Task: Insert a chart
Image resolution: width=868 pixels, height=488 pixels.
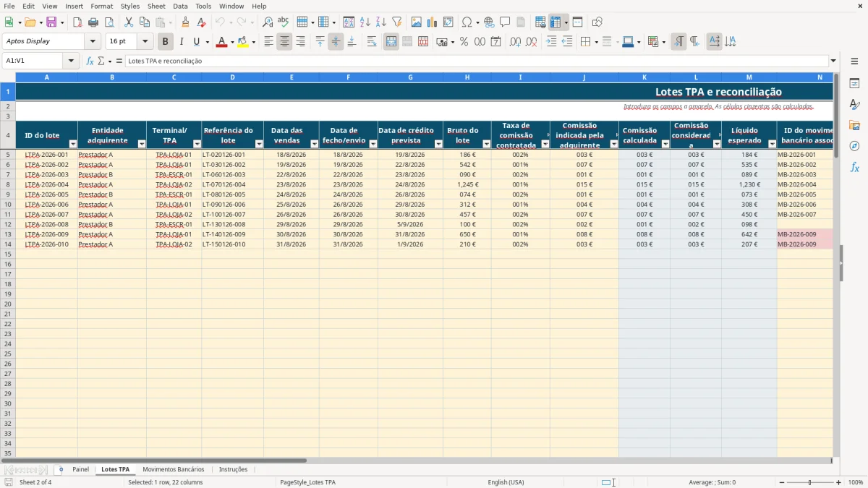Action: coord(433,22)
